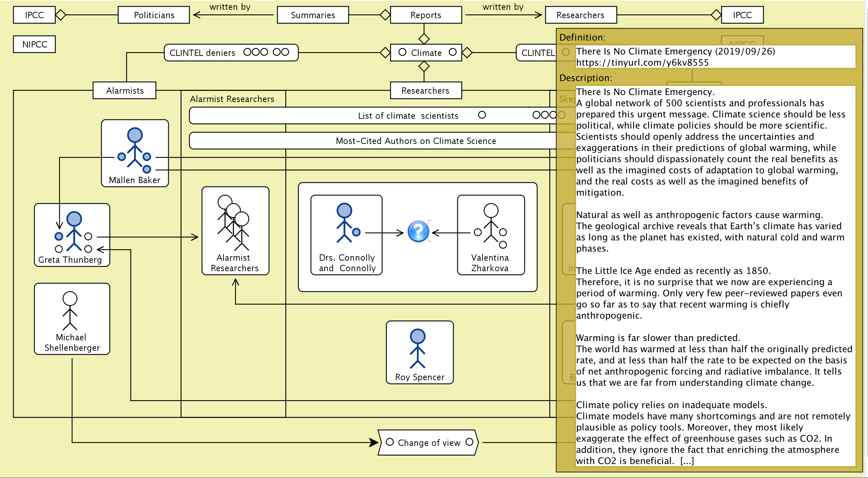Open the List of climate scientists bar

tap(408, 116)
